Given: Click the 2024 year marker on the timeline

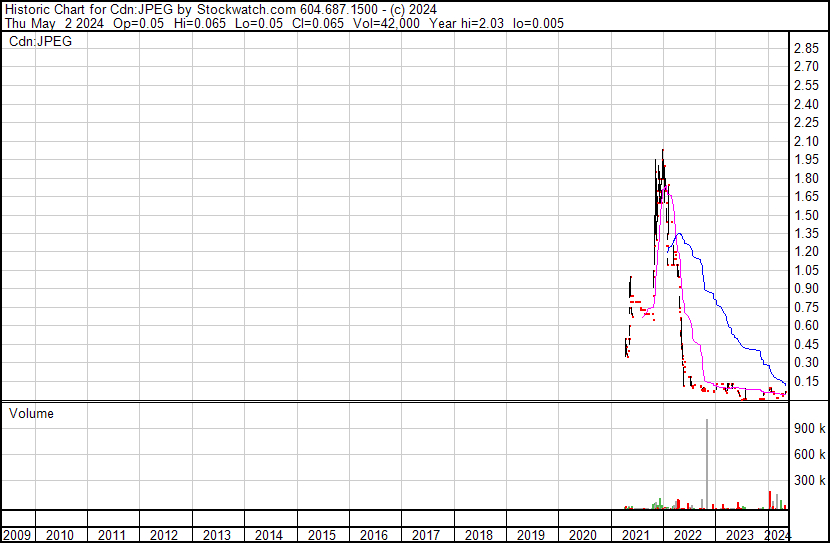Looking at the screenshot, I should (776, 535).
